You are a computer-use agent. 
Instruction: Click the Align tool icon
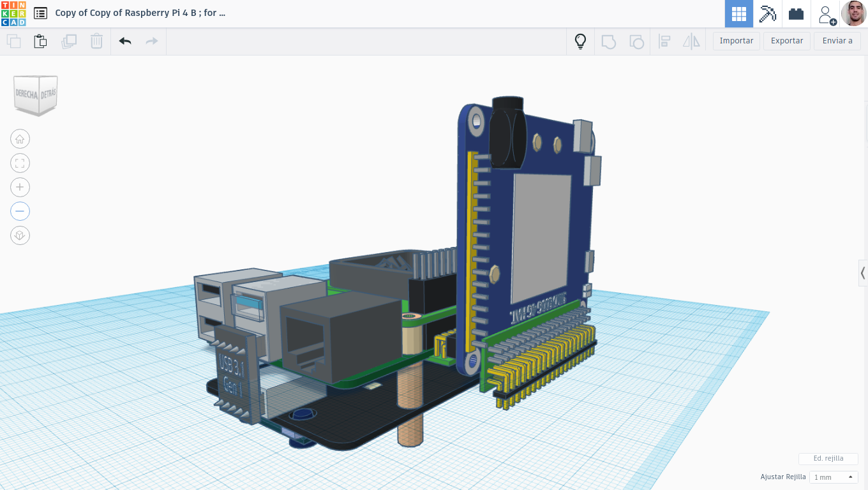pyautogui.click(x=664, y=41)
